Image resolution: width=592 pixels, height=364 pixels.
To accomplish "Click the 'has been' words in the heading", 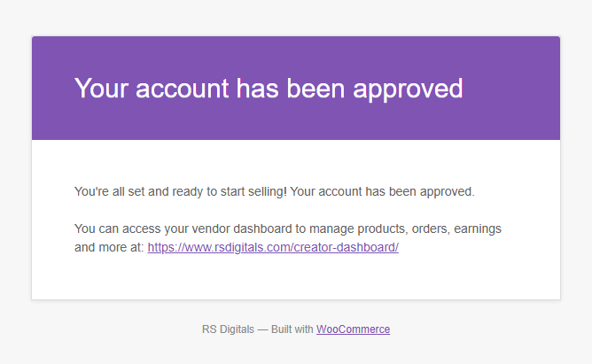I will 291,89.
